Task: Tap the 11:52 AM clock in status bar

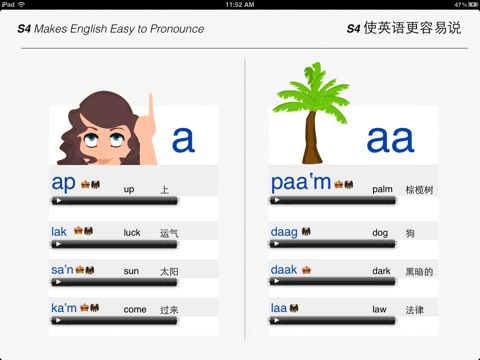Action: [240, 4]
